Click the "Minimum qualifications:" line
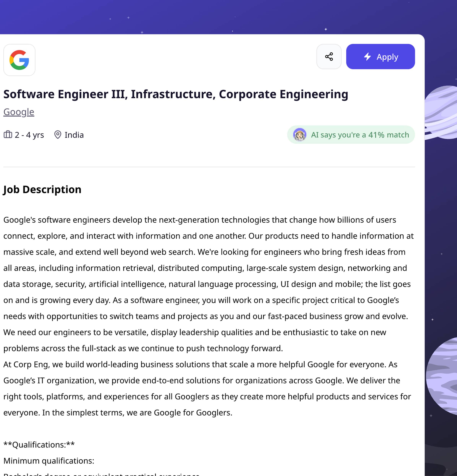 point(49,461)
